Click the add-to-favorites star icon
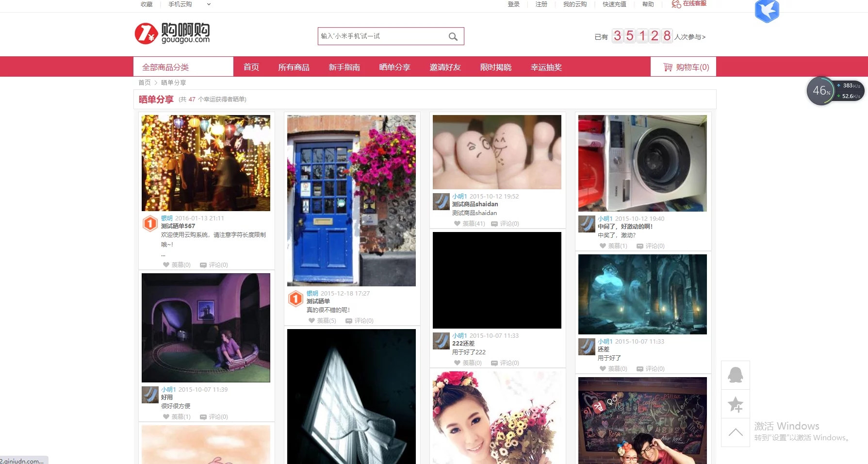868x464 pixels. pyautogui.click(x=735, y=404)
